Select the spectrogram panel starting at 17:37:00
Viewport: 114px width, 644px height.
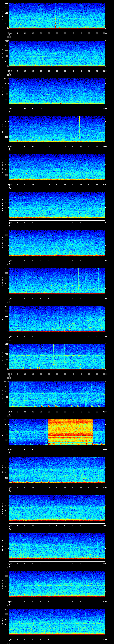pyautogui.click(x=57, y=318)
